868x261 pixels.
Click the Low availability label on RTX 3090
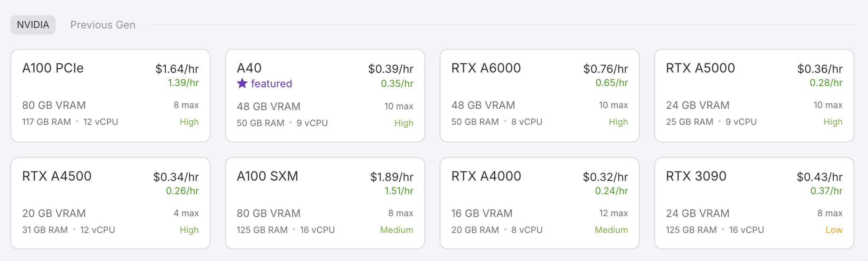(x=834, y=230)
